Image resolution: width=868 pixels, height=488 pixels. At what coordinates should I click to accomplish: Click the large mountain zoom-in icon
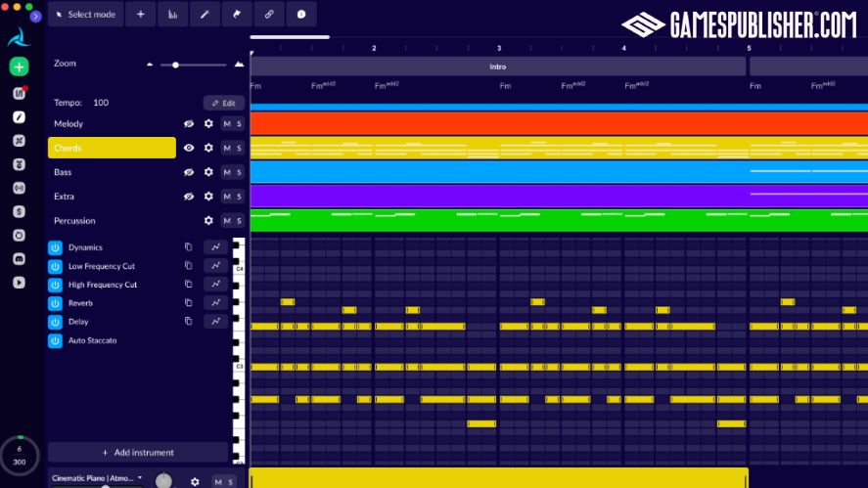pos(239,65)
